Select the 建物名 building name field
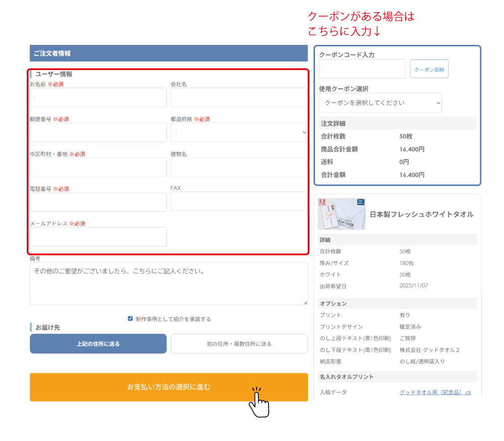The width and height of the screenshot is (504, 441). (x=238, y=167)
